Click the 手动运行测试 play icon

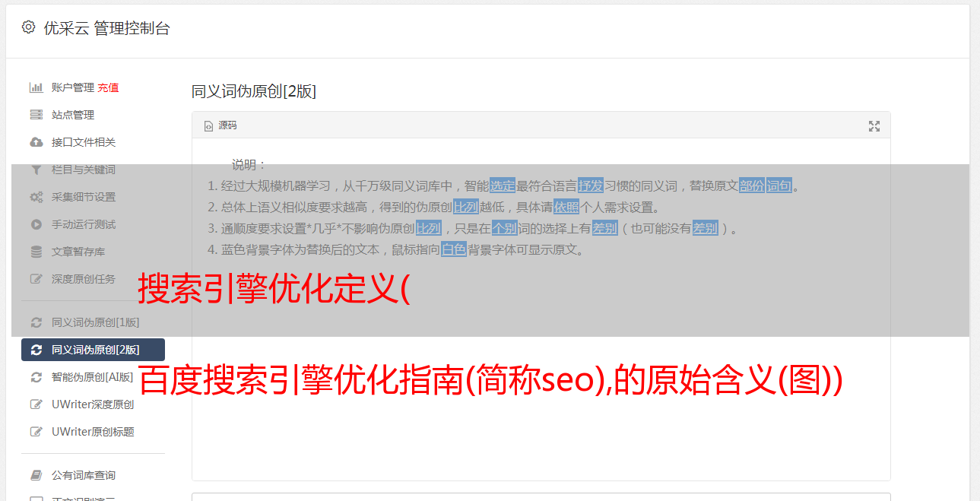pyautogui.click(x=36, y=224)
